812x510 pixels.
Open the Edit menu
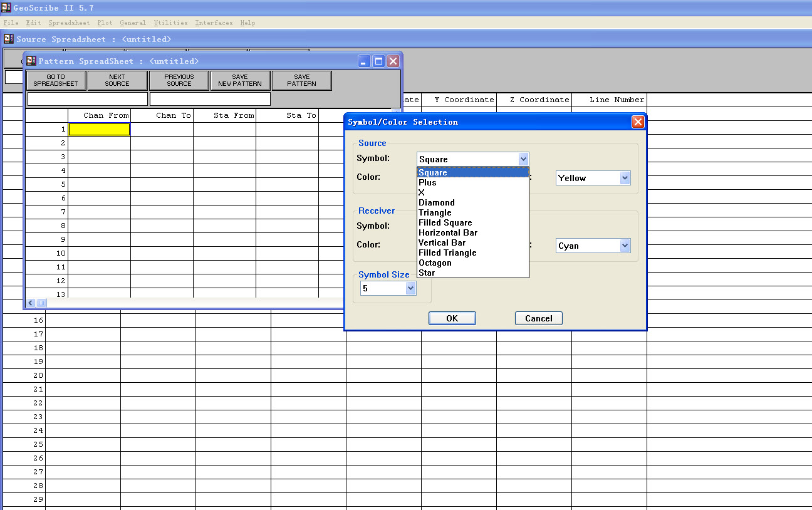pos(33,23)
